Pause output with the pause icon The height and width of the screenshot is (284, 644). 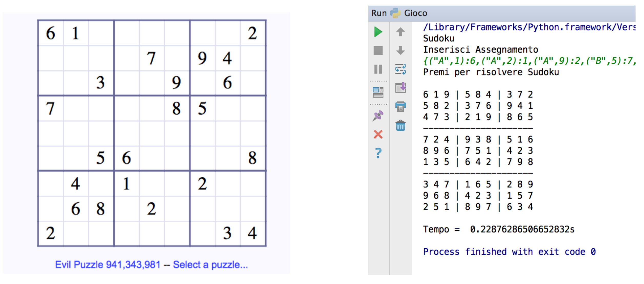tap(378, 69)
